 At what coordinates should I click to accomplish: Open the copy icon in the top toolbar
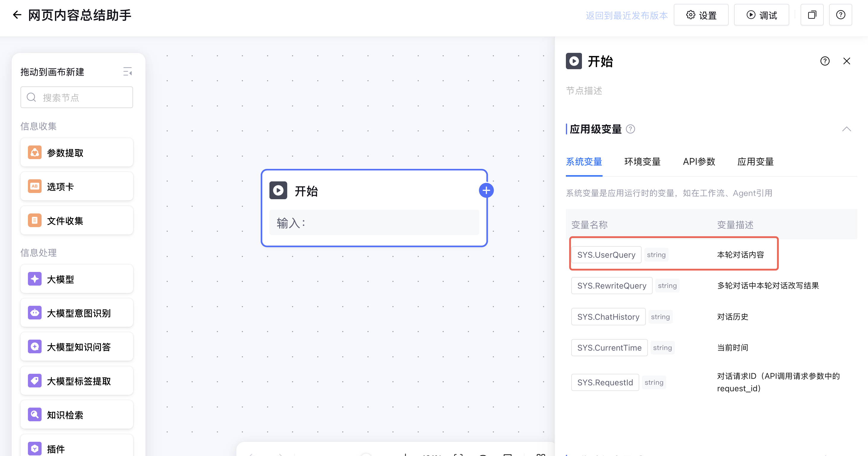tap(812, 15)
